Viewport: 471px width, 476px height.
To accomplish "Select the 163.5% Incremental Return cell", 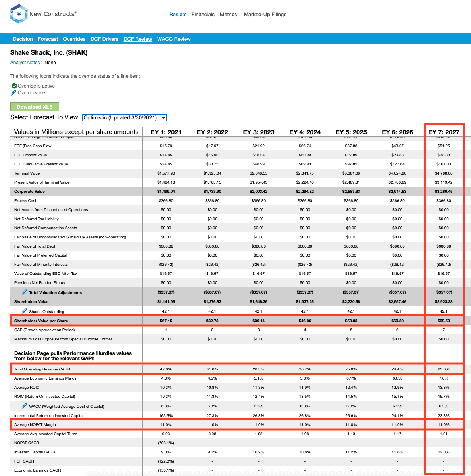I will (x=166, y=416).
